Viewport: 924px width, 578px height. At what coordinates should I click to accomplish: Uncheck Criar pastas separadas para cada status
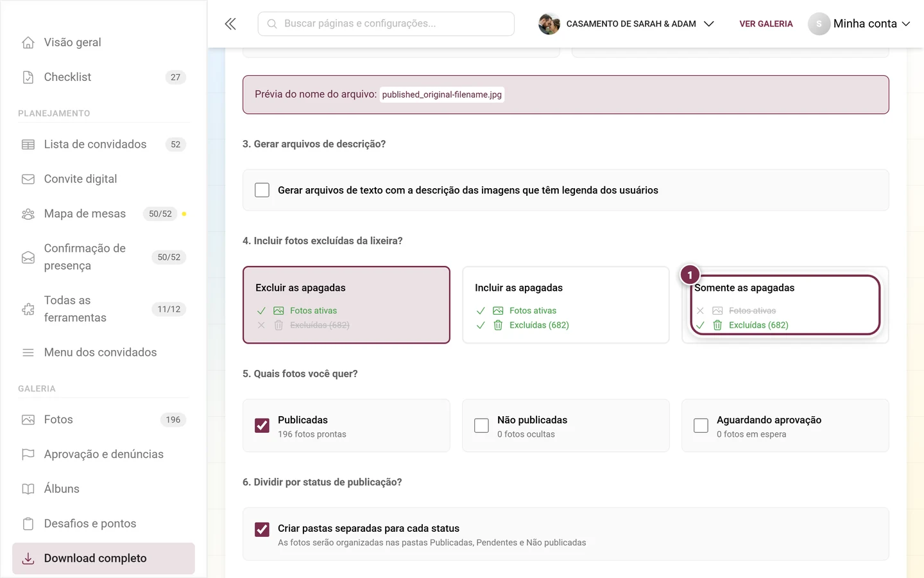[x=262, y=529]
